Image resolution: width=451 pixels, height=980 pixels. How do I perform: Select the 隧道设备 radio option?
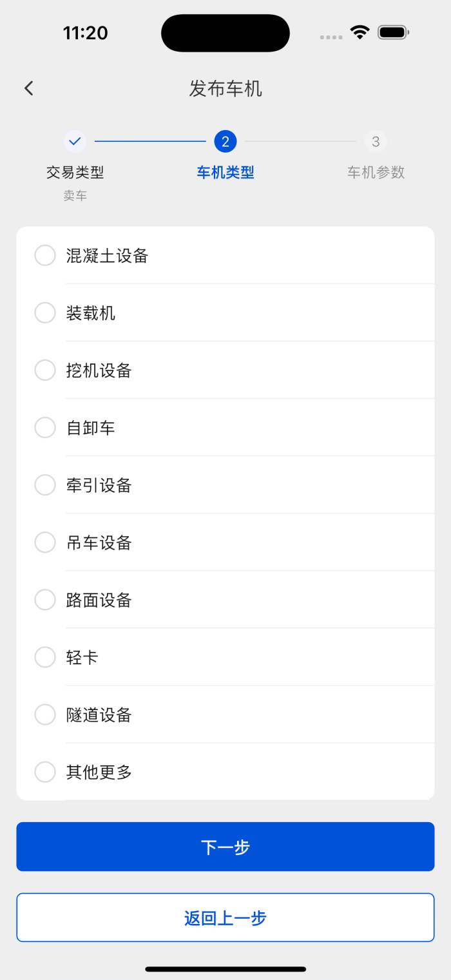click(x=45, y=715)
